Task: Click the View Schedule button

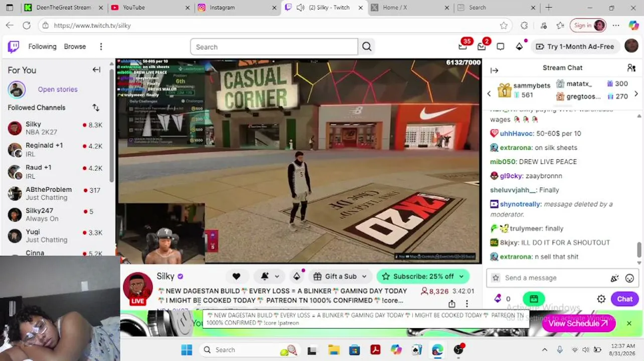Action: pyautogui.click(x=578, y=323)
